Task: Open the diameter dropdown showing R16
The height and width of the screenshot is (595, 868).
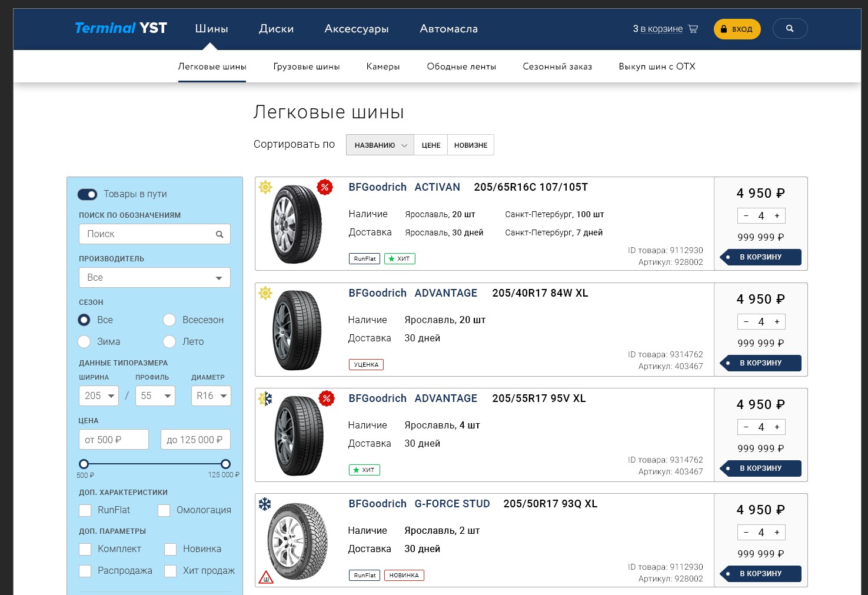Action: click(211, 396)
